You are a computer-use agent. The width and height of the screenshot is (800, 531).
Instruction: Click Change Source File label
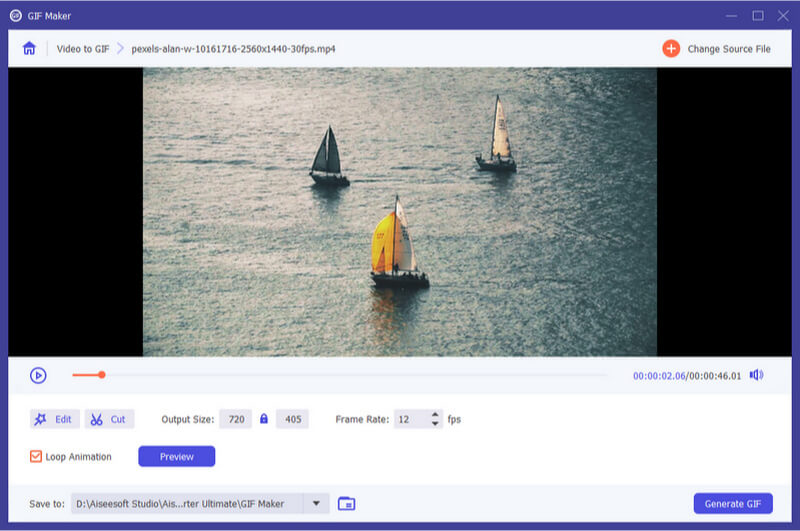tap(729, 49)
